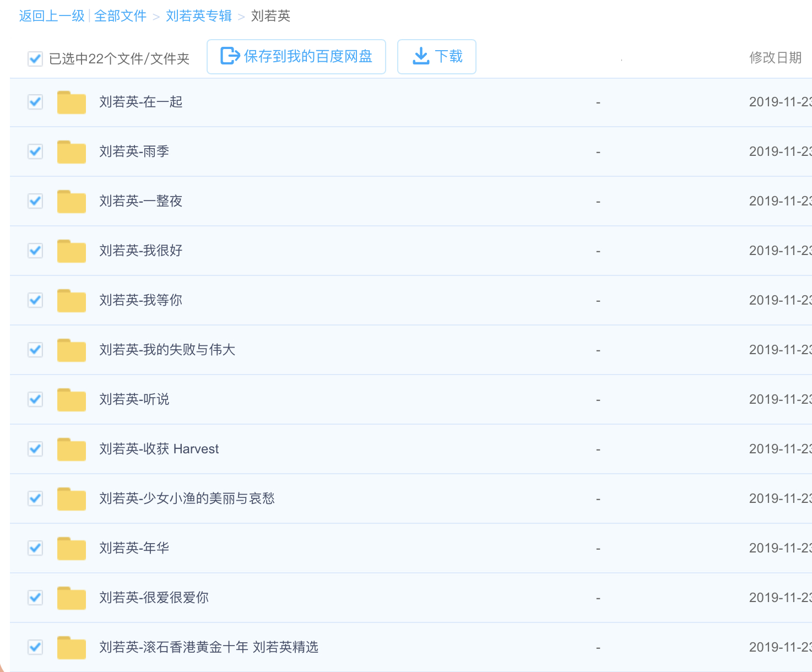Open folder name 刘若英-听说
Screen dimensions: 812x672
[134, 399]
